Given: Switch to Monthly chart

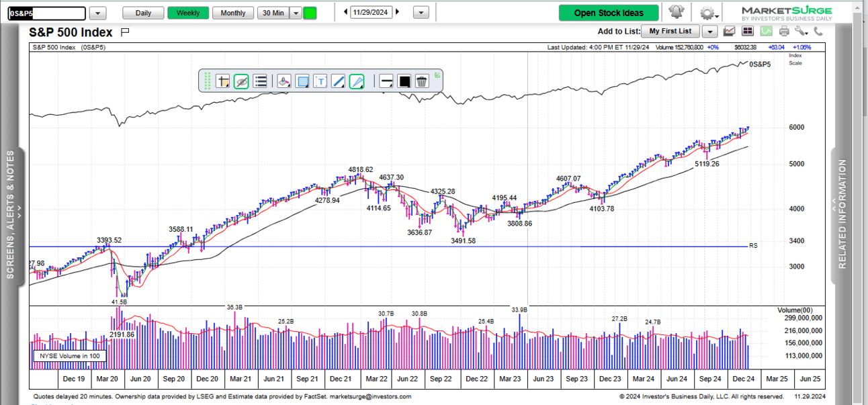Looking at the screenshot, I should point(233,13).
